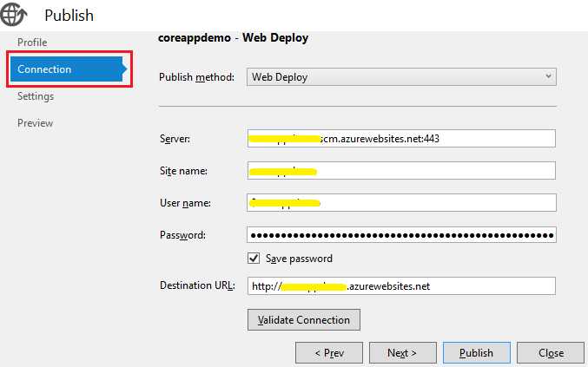Image resolution: width=588 pixels, height=367 pixels.
Task: Focus the Password field
Action: pyautogui.click(x=401, y=235)
